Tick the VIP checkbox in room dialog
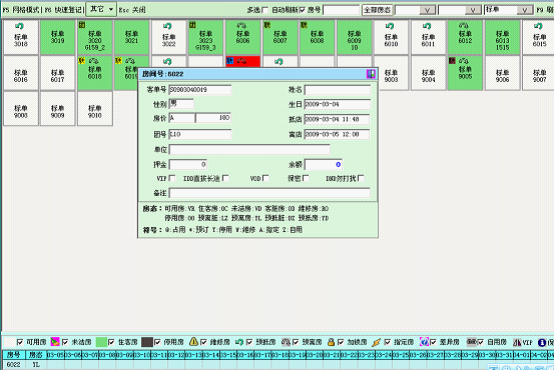 coord(172,178)
